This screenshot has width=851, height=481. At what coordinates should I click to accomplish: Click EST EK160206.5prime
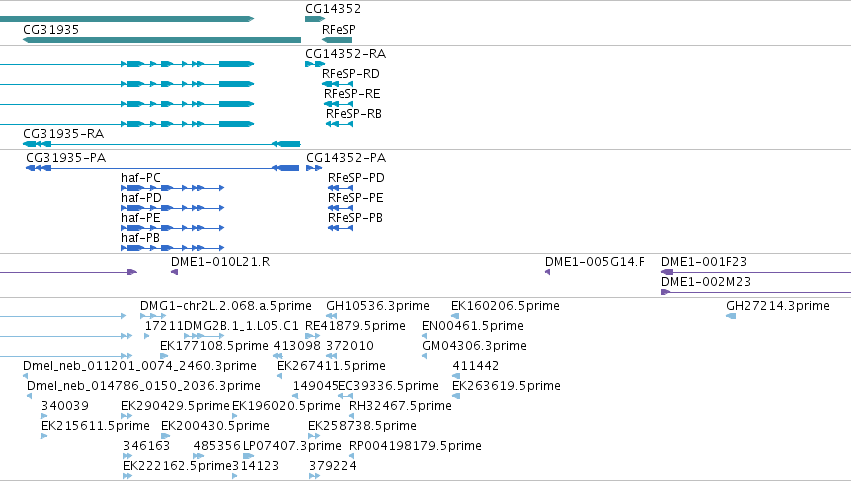point(455,316)
